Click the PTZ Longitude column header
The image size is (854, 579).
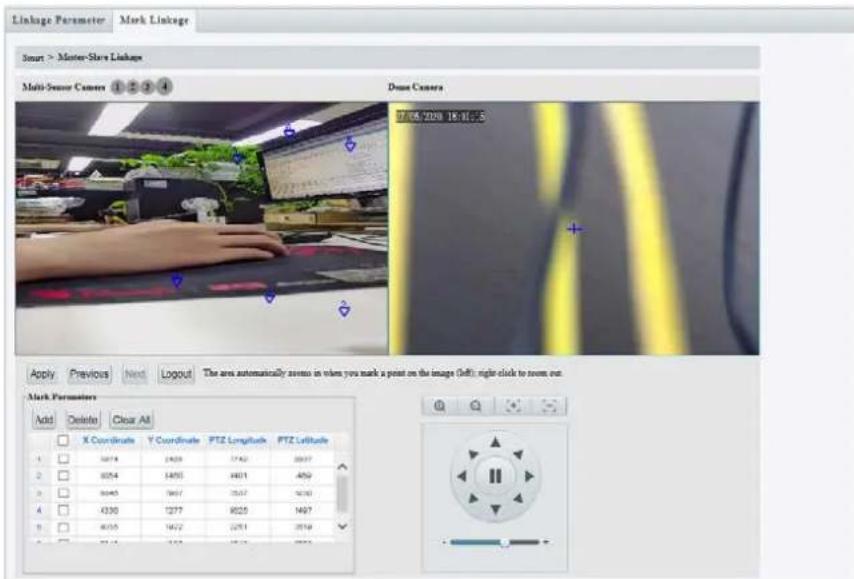pos(238,440)
